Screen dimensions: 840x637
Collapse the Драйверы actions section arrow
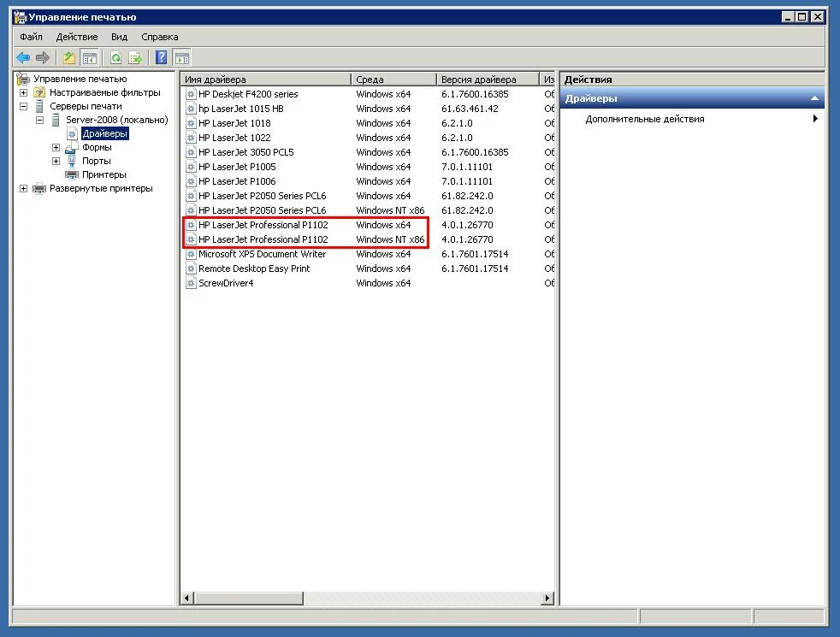[x=814, y=98]
